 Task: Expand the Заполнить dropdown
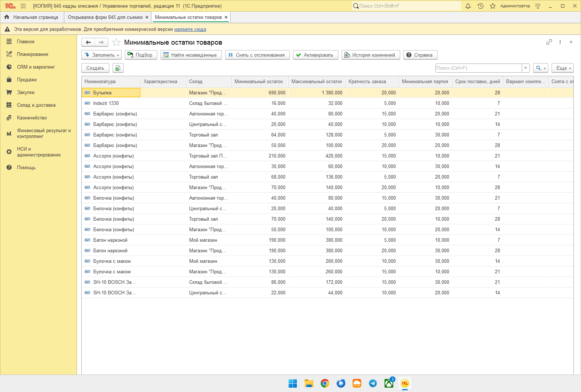102,55
